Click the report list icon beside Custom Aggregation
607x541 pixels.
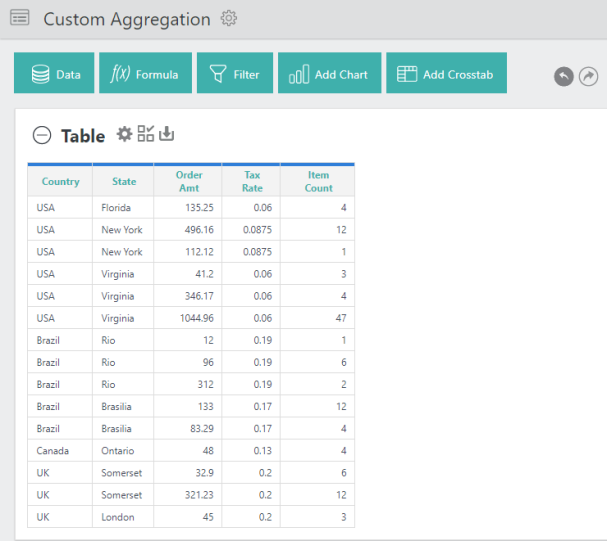click(19, 18)
